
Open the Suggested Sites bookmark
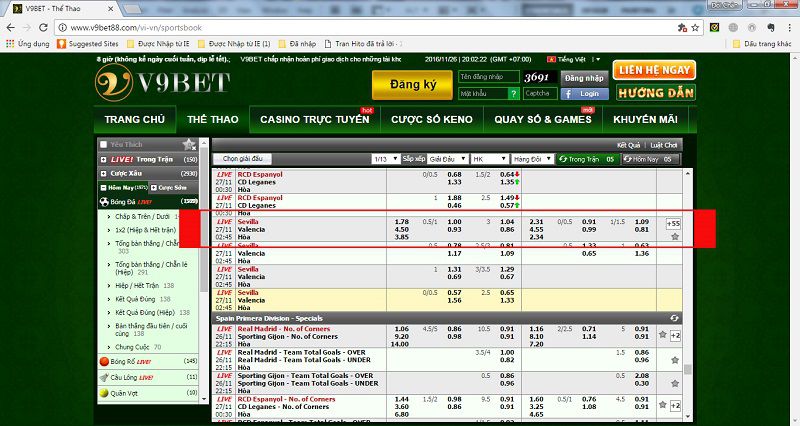tap(88, 44)
